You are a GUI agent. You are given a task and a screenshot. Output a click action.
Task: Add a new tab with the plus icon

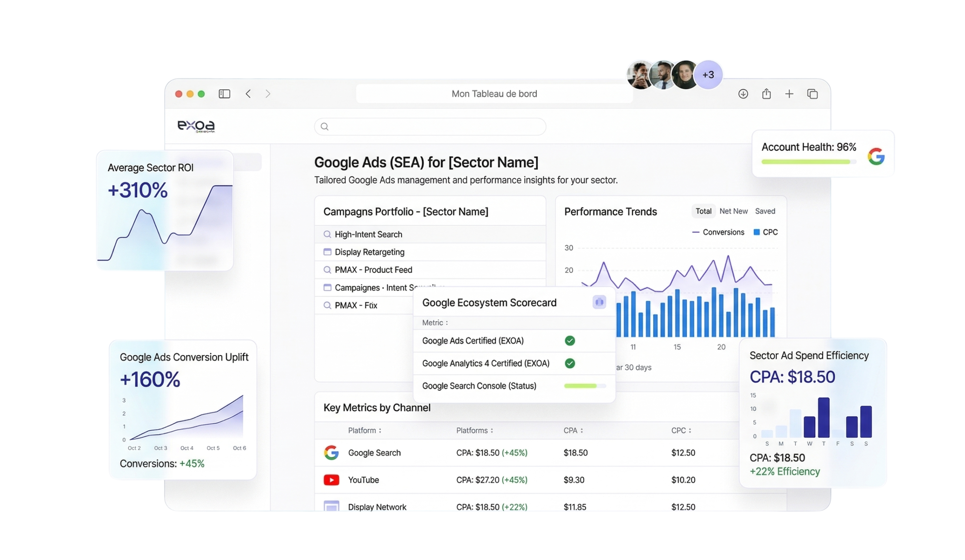[789, 94]
